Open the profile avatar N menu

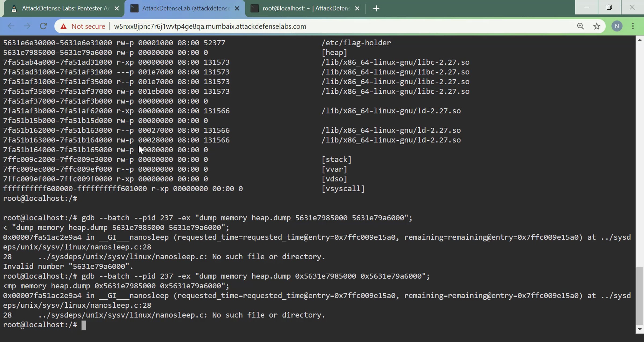(x=617, y=26)
